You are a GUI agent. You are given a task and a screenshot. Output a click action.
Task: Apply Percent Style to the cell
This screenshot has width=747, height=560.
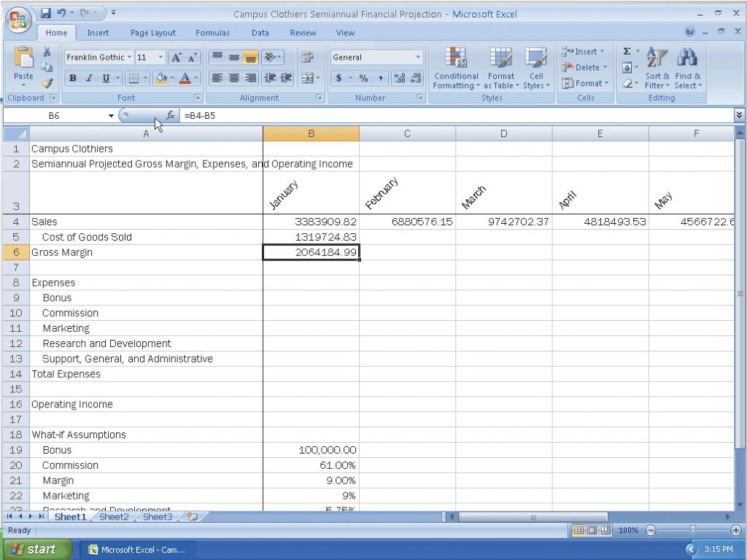(x=363, y=78)
